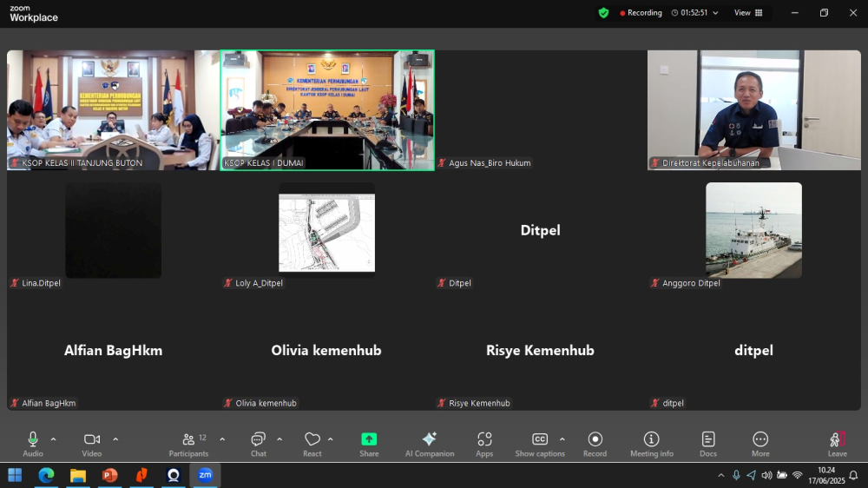
Task: Expand the Audio options arrow
Action: tap(54, 439)
